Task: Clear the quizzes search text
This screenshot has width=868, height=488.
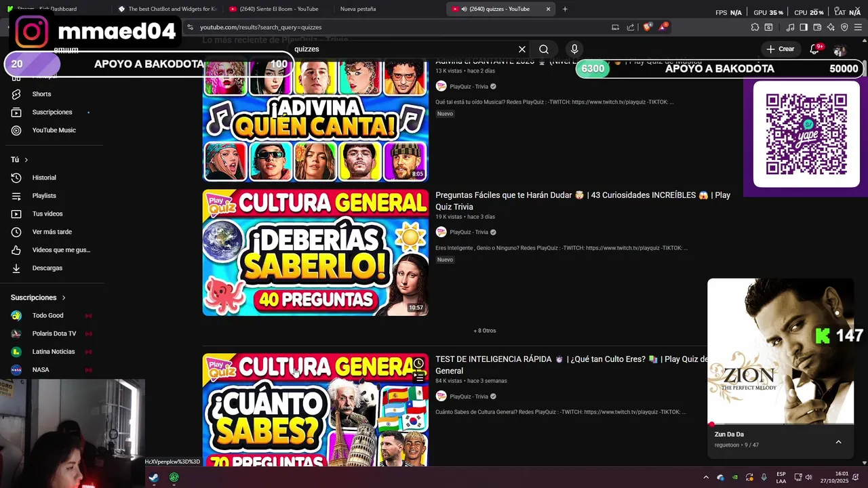Action: click(522, 49)
